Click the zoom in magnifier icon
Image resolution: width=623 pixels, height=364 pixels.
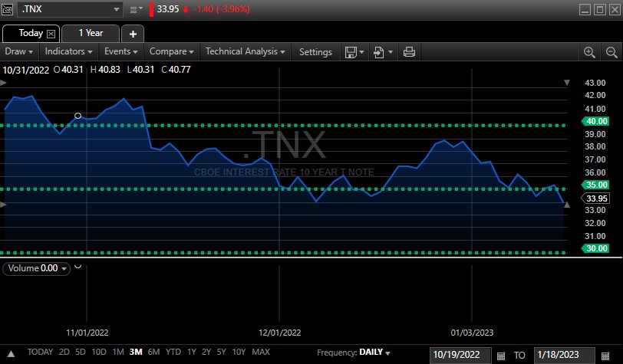(x=589, y=52)
